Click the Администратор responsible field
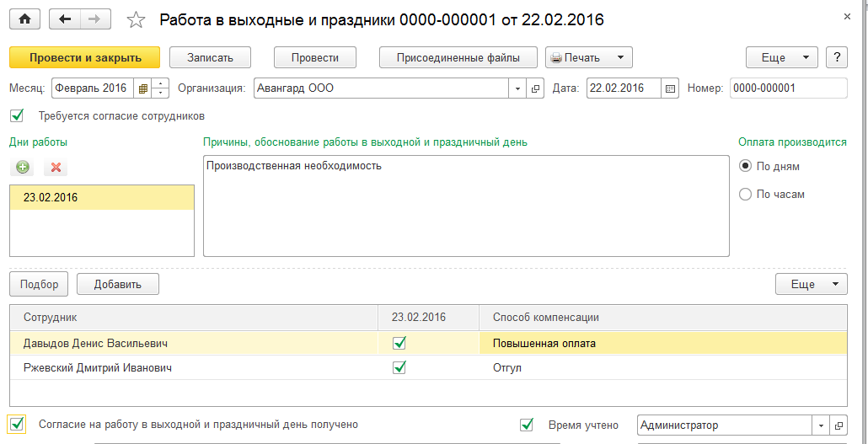This screenshot has height=444, width=868. pyautogui.click(x=726, y=425)
